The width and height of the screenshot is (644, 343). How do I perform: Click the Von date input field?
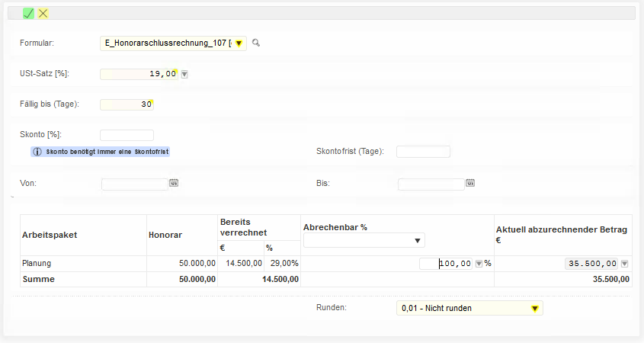(x=134, y=184)
